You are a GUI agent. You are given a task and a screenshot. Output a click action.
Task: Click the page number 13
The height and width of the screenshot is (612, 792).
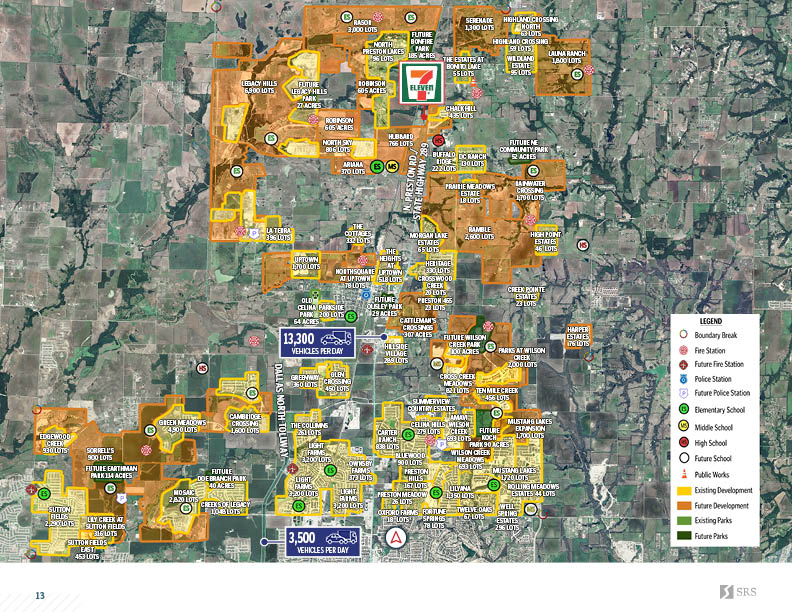coord(40,596)
